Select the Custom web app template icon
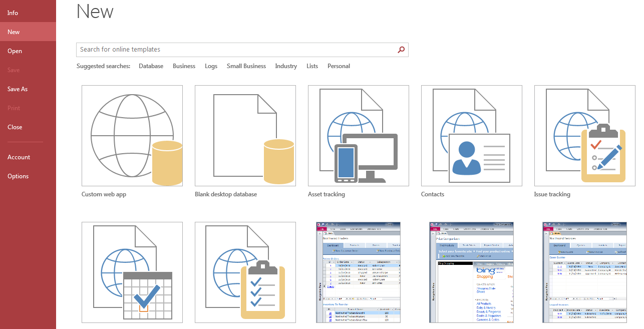The image size is (644, 329). [x=132, y=136]
